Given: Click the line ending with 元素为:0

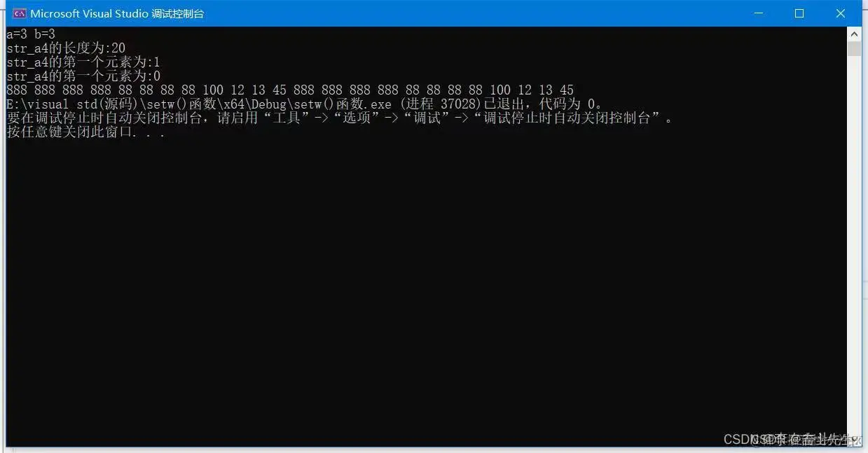Looking at the screenshot, I should pyautogui.click(x=83, y=76).
